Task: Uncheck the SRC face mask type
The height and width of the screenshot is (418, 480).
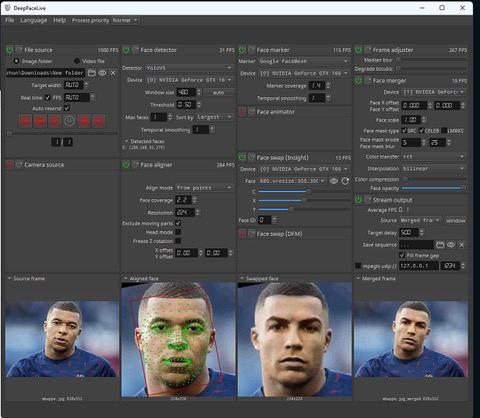Action: [404, 130]
